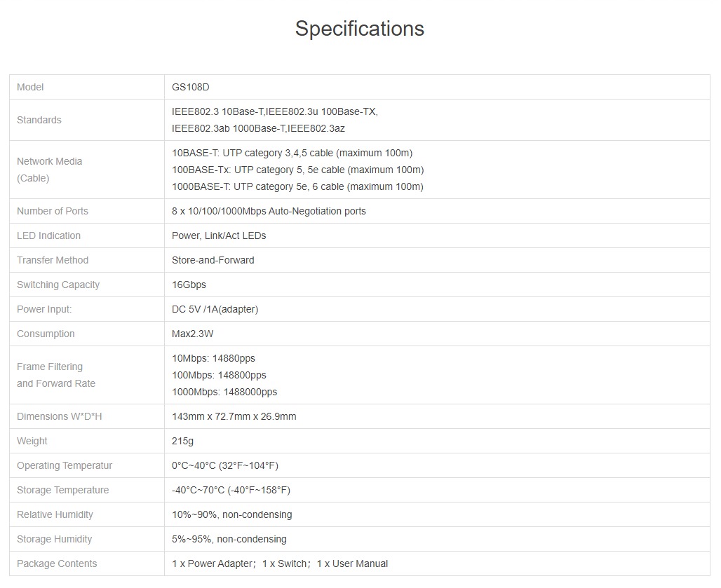Click the Network Media (Cable) label
Viewport: 721px width, 588px height.
point(50,170)
